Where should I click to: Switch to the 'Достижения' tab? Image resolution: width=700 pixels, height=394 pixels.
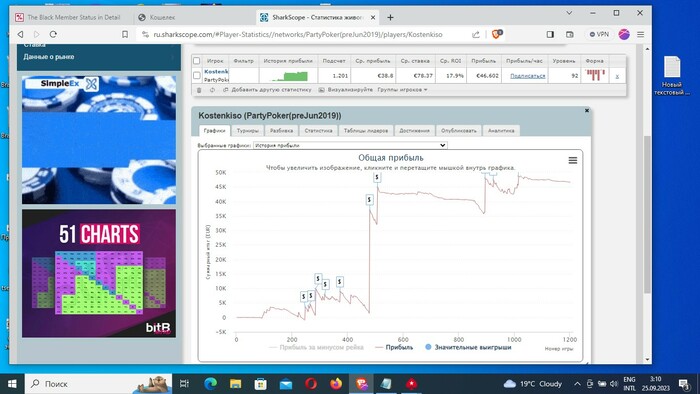(414, 131)
